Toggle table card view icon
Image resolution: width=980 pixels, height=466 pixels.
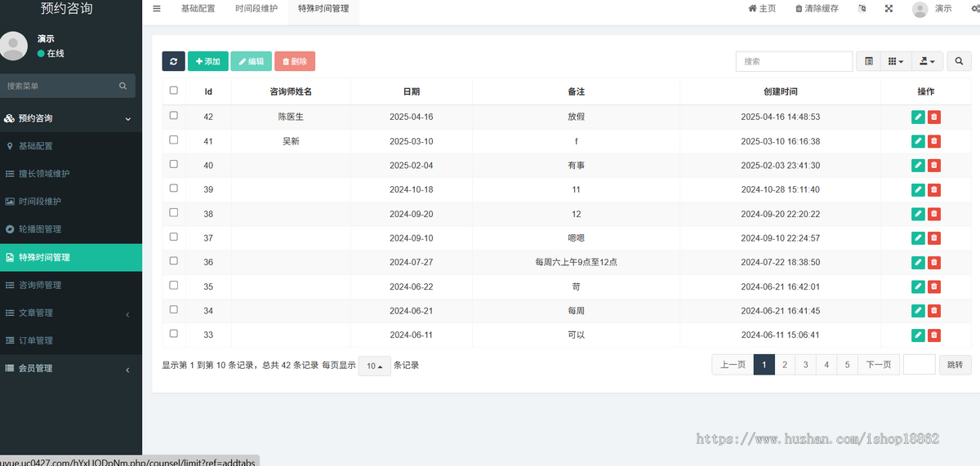tap(869, 61)
